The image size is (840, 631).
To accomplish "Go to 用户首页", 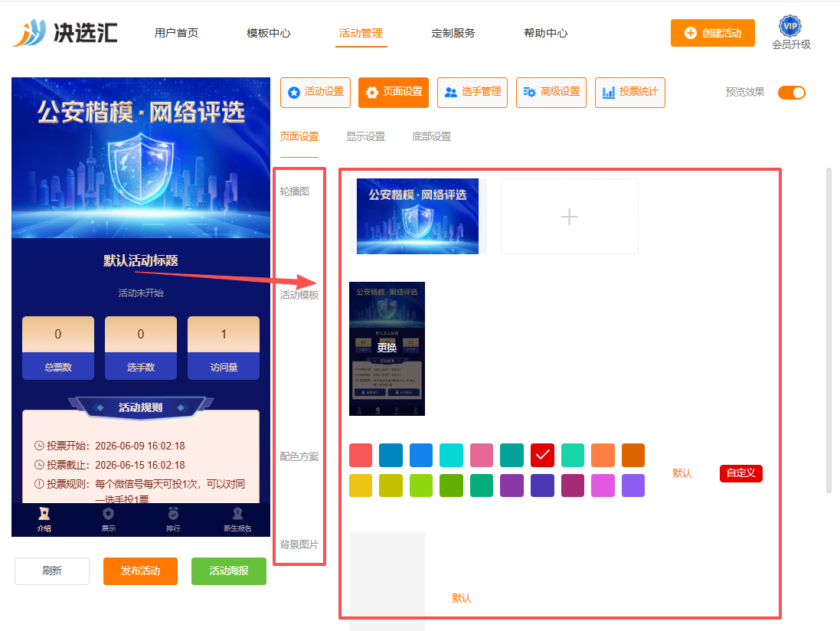I will coord(176,33).
